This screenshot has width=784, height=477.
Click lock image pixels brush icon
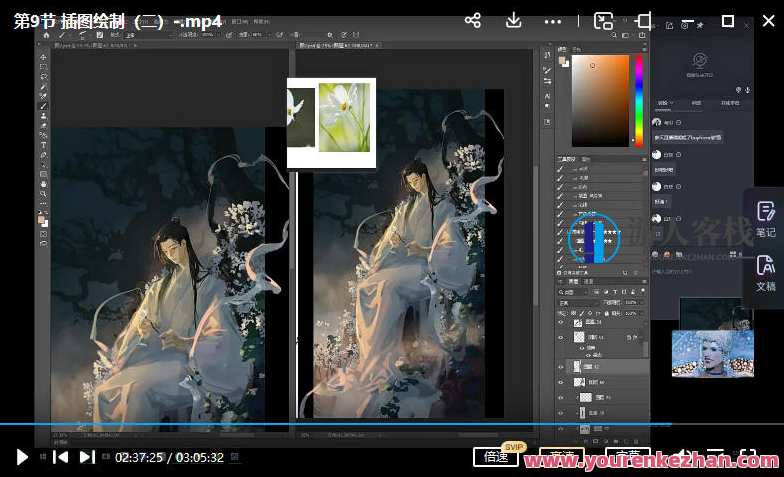582,313
